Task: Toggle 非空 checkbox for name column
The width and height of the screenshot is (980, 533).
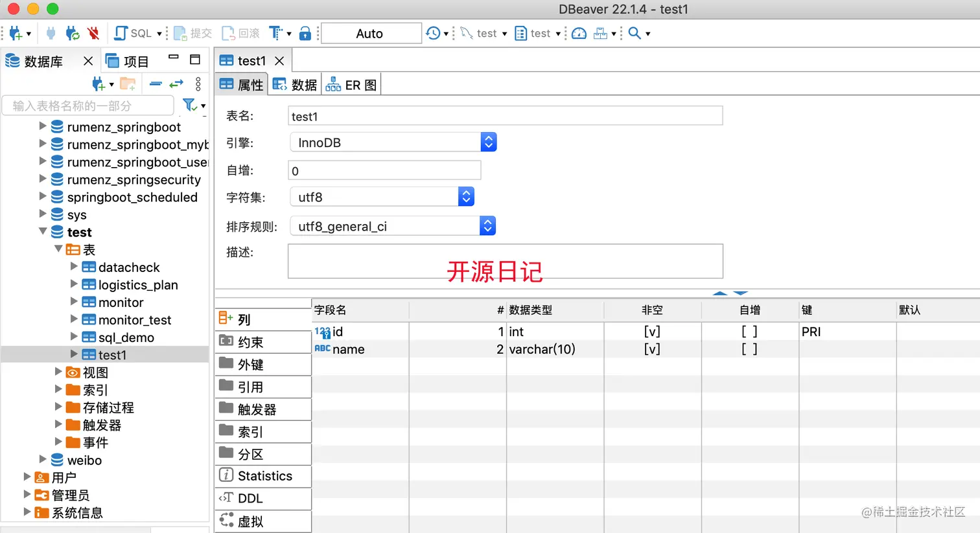Action: click(x=652, y=348)
